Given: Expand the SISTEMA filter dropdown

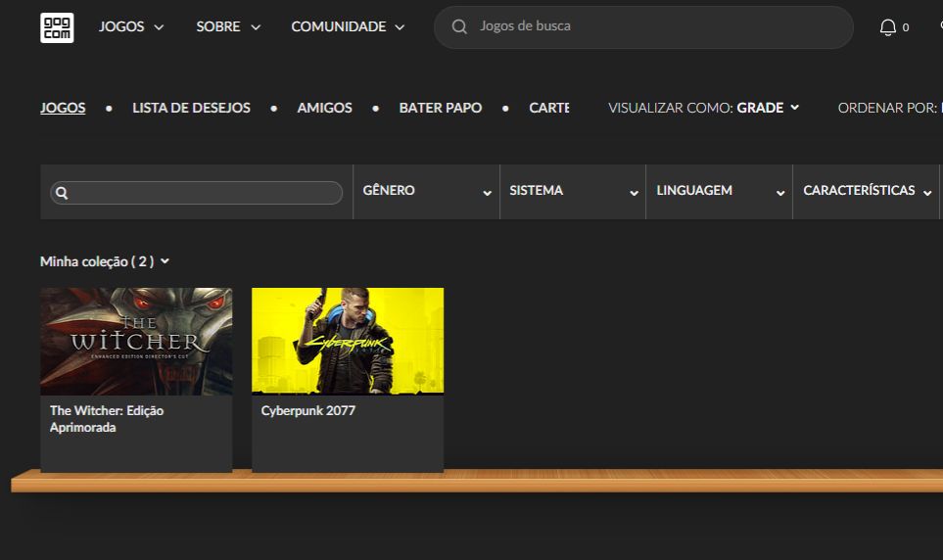Looking at the screenshot, I should 573,191.
